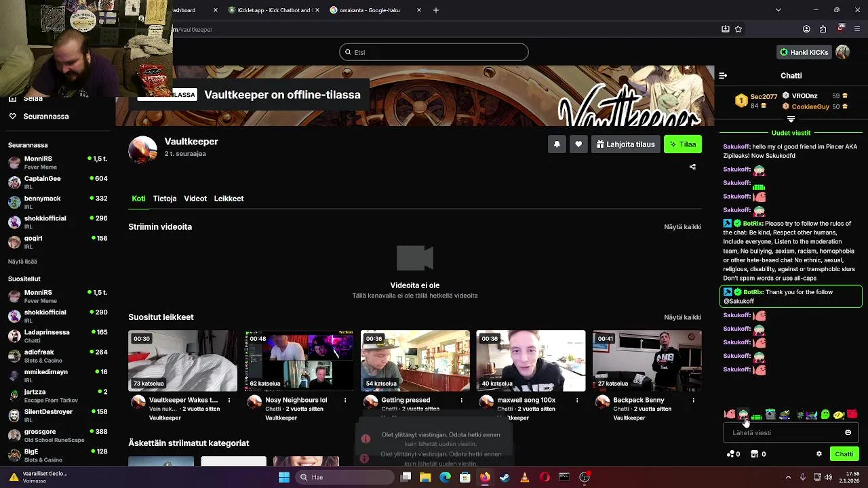Screen dimensions: 868x488
Task: Click the notification bell on Vaultkeeper's channel
Action: [x=557, y=144]
